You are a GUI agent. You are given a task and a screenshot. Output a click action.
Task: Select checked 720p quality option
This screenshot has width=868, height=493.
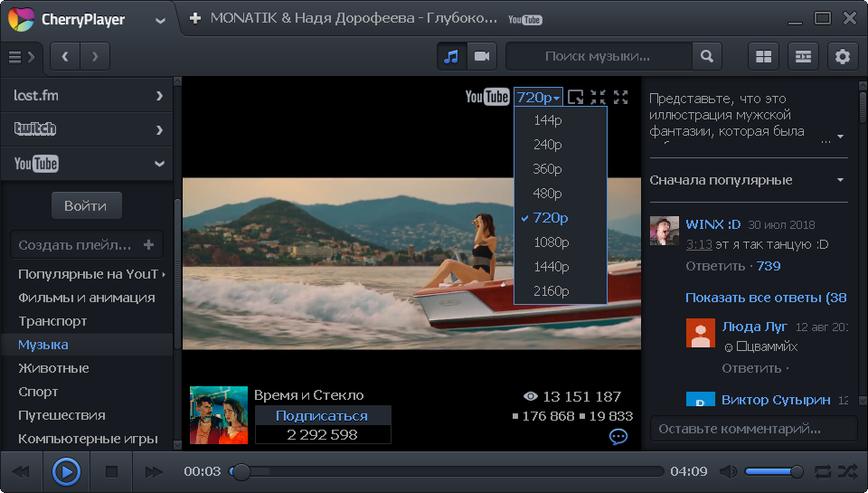pos(561,218)
